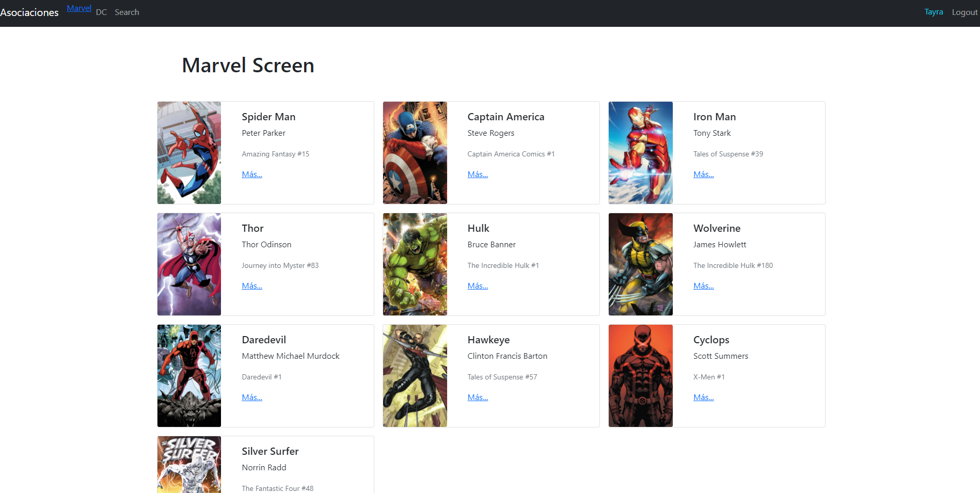Screen dimensions: 980x493
Task: Open the Spider Man comic thumbnail
Action: [x=189, y=153]
